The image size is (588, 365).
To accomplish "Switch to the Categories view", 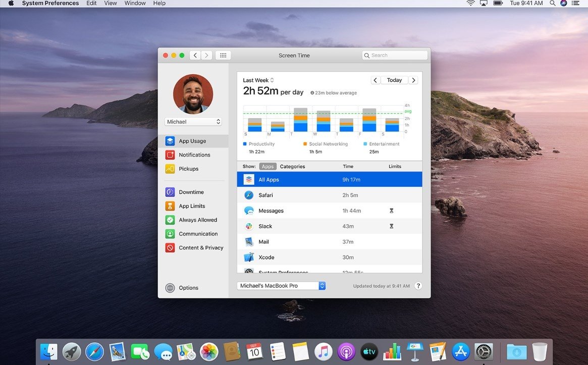I will coord(292,166).
